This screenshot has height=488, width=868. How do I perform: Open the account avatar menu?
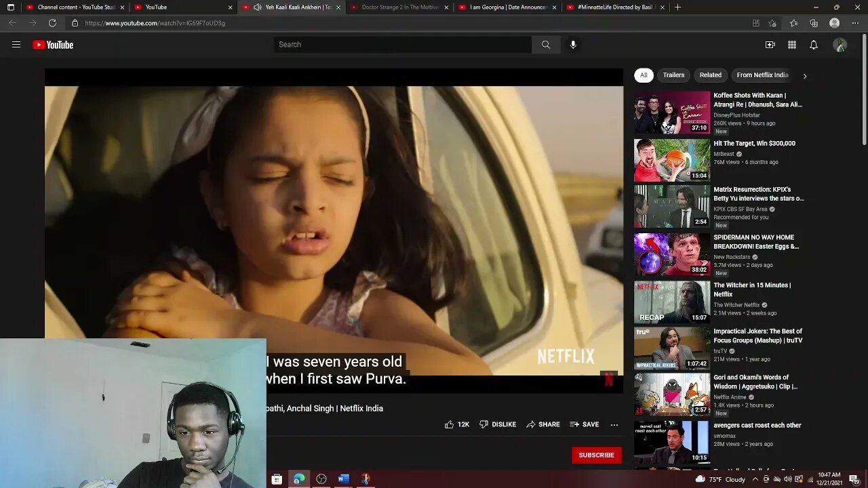pyautogui.click(x=840, y=45)
